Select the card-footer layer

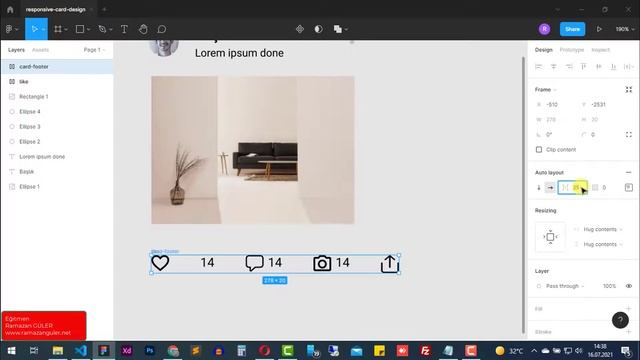click(x=57, y=67)
